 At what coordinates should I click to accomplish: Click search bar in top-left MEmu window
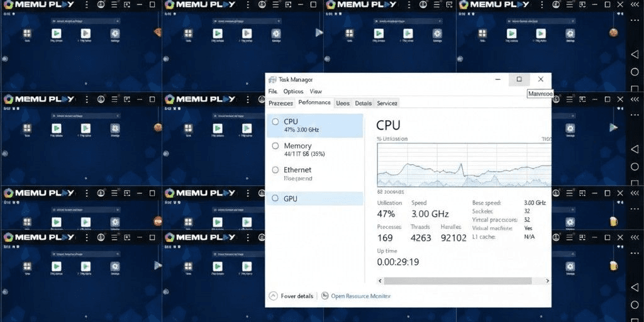(x=86, y=21)
